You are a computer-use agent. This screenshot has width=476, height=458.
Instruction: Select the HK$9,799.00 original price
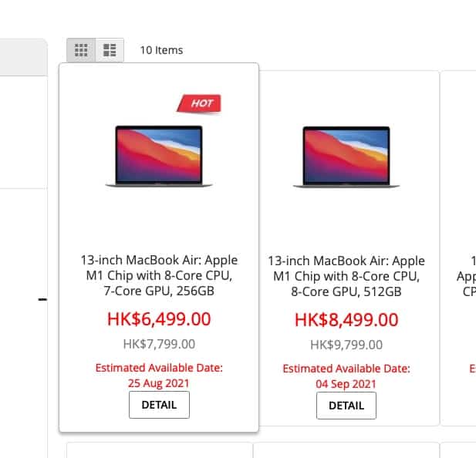[x=346, y=344]
